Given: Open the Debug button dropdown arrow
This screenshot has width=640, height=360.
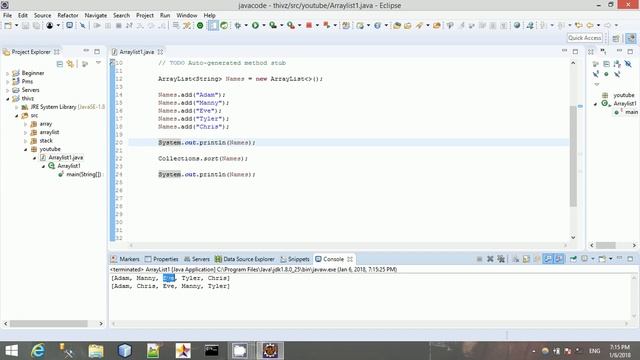Looking at the screenshot, I should [246, 25].
